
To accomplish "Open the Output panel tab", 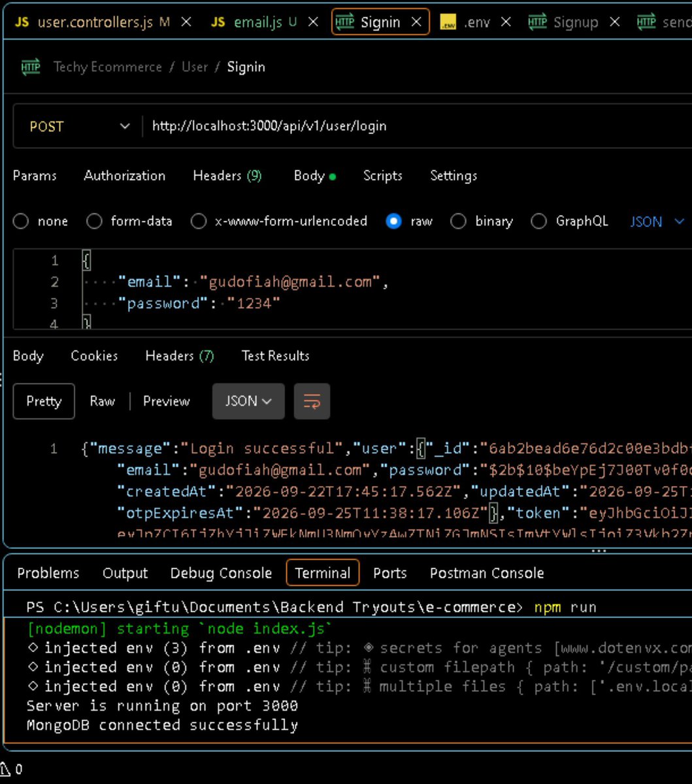I will click(125, 573).
